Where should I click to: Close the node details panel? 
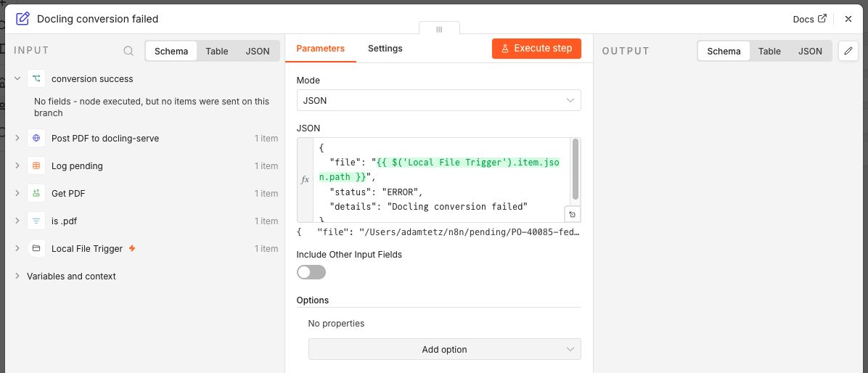pyautogui.click(x=848, y=19)
